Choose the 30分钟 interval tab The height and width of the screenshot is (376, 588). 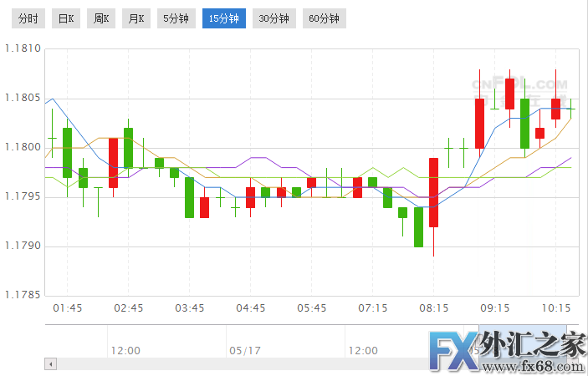[x=274, y=18]
